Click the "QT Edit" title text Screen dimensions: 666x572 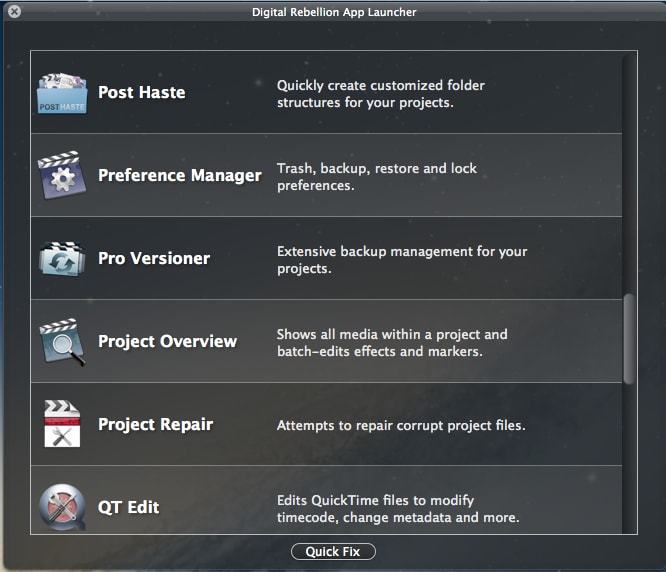pos(128,507)
